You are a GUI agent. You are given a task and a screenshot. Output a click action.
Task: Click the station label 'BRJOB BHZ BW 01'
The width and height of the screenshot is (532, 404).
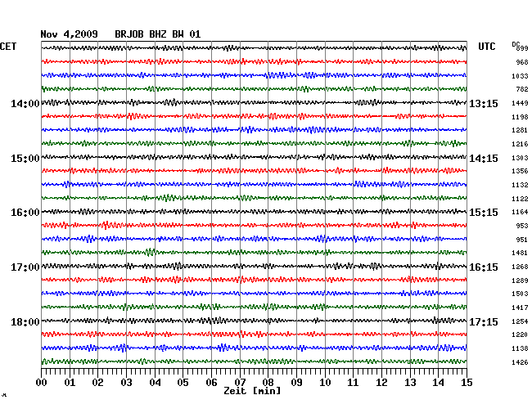[x=158, y=34]
